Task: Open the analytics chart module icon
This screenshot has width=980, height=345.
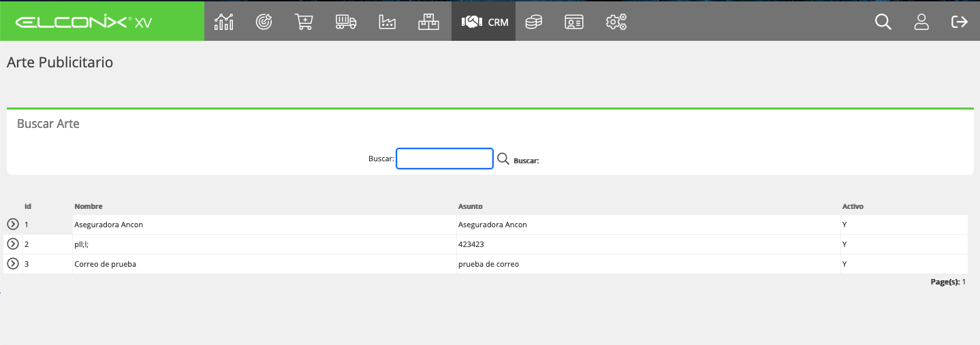Action: pyautogui.click(x=223, y=22)
